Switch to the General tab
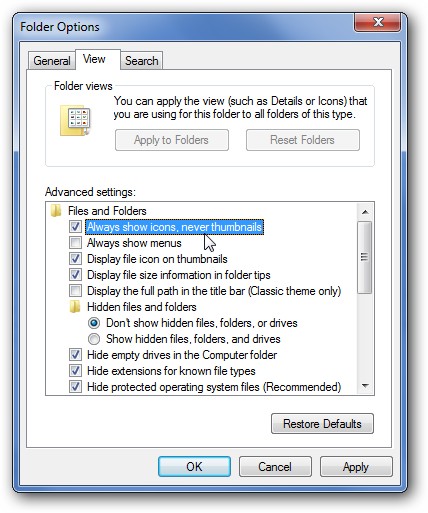This screenshot has width=428, height=513. point(52,61)
